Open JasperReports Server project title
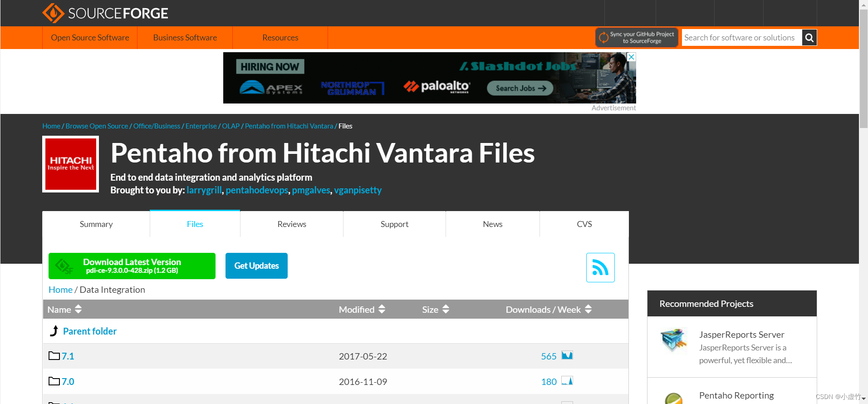 [x=741, y=335]
